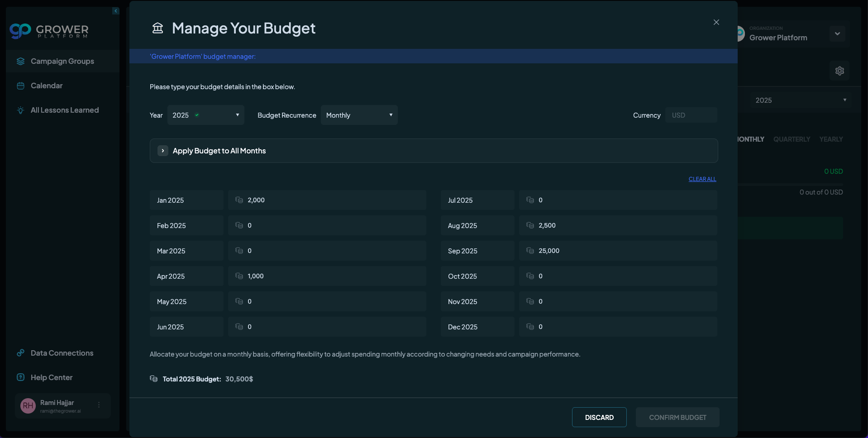Click the Calendar sidebar icon
This screenshot has height=438, width=868.
(x=20, y=86)
